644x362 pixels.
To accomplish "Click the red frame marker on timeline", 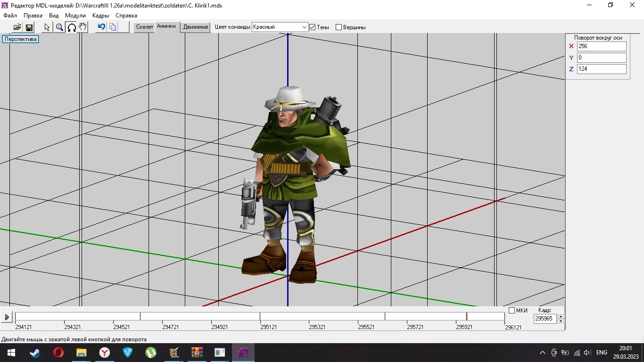I will 467,316.
